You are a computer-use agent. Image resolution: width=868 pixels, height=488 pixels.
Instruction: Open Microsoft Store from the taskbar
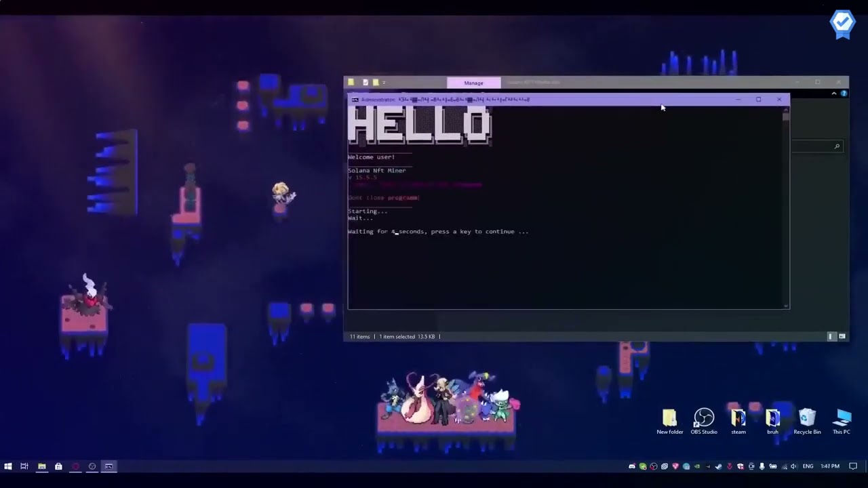[x=58, y=466]
